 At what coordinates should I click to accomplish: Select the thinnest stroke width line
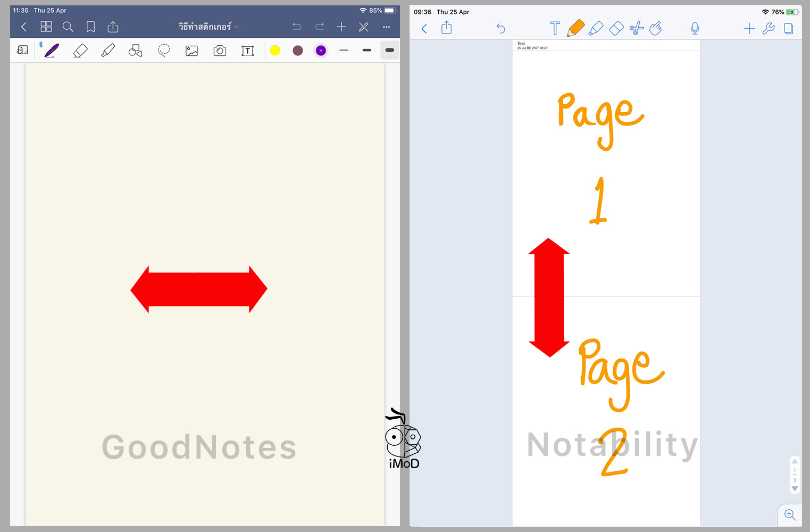[344, 51]
